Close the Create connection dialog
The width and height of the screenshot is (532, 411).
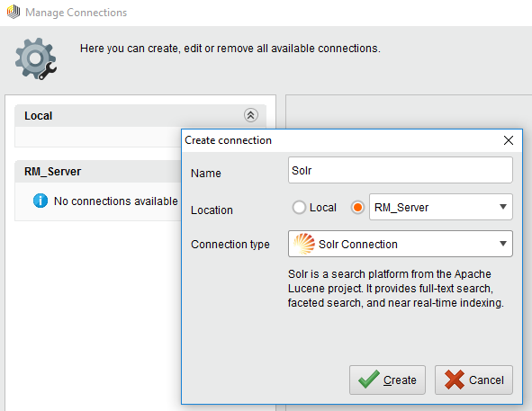click(509, 140)
